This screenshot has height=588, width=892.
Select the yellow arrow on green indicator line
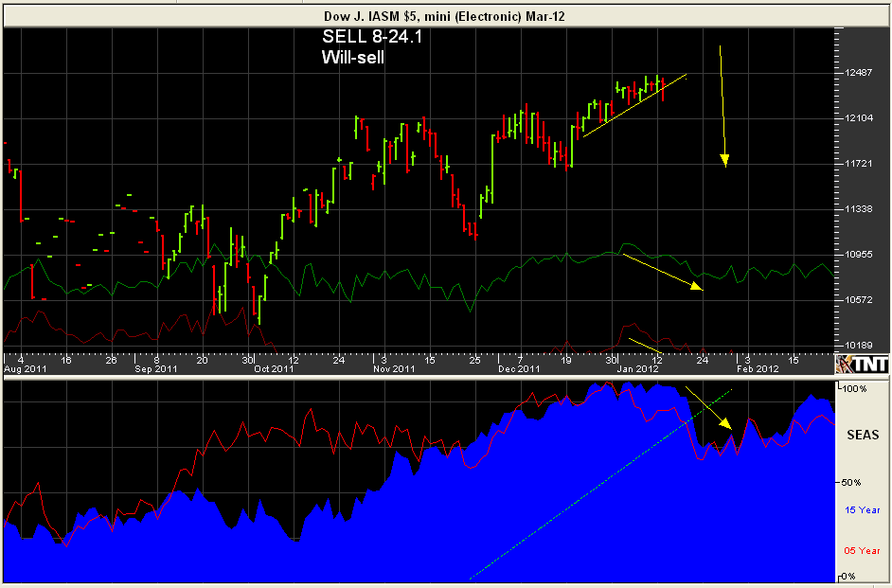[663, 273]
